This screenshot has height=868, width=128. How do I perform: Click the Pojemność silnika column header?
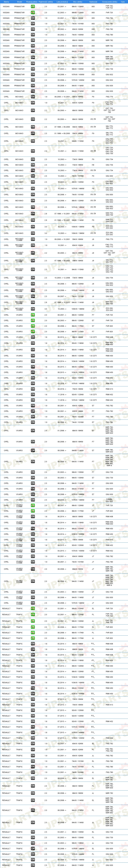[x=46, y=2]
